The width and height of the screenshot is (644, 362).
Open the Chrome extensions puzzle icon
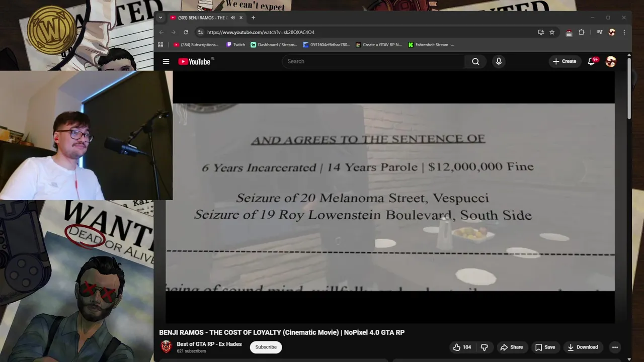click(x=582, y=32)
